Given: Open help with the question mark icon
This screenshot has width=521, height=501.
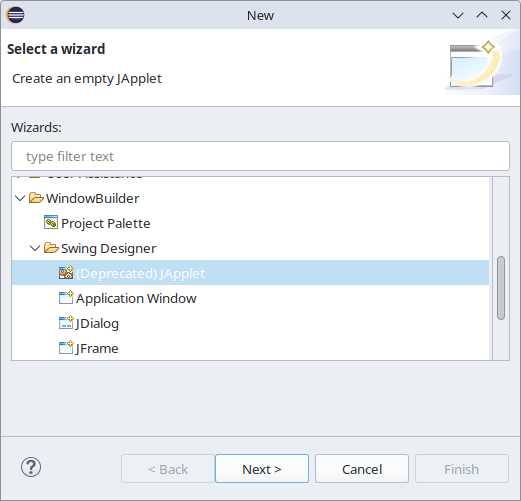Looking at the screenshot, I should (x=31, y=467).
